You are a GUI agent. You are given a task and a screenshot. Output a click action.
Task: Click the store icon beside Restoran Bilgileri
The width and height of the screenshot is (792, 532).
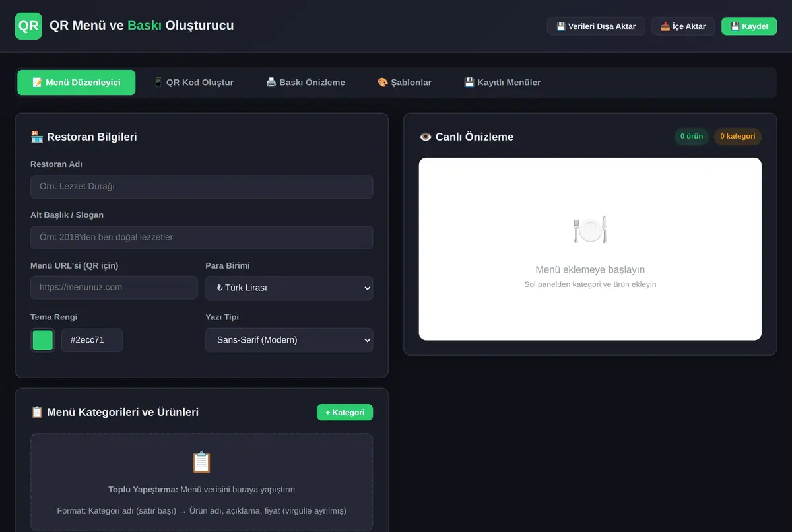(37, 137)
